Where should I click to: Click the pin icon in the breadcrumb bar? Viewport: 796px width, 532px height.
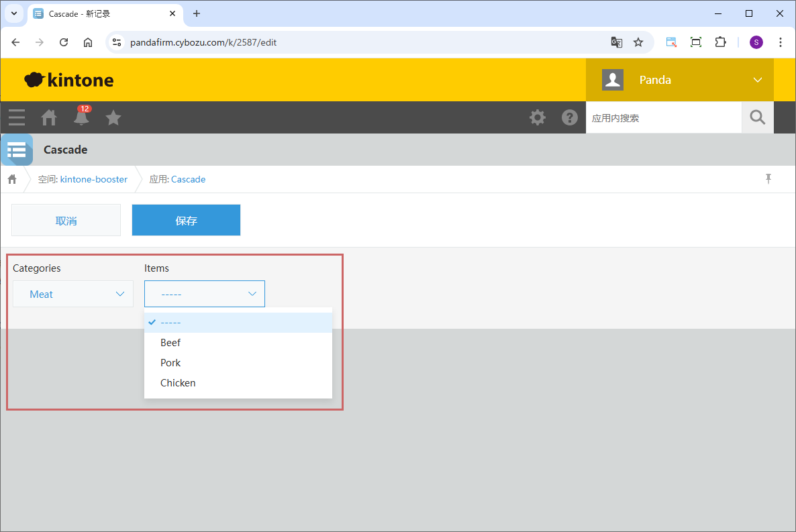pyautogui.click(x=768, y=178)
